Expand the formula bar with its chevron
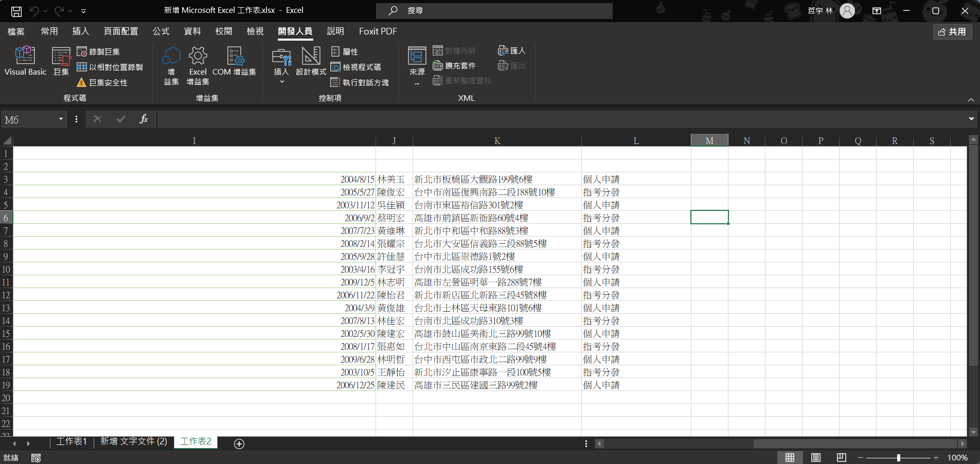Viewport: 980px width, 464px height. click(971, 119)
